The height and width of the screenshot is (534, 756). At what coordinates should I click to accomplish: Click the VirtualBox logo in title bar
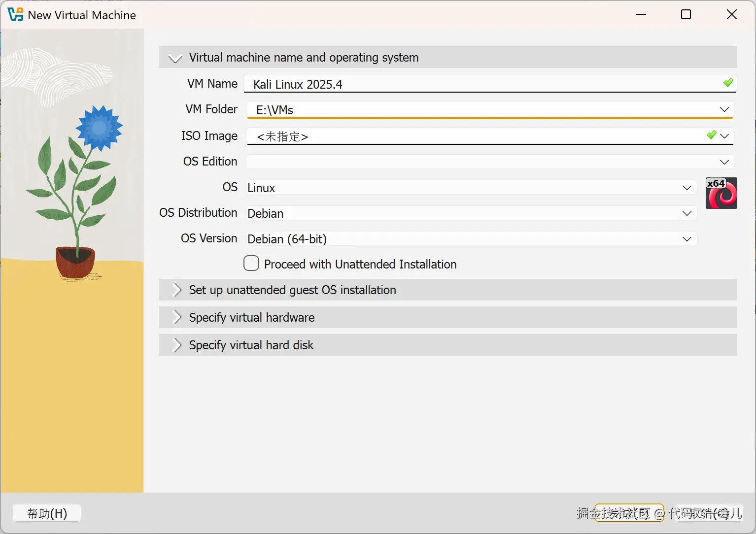(x=15, y=15)
